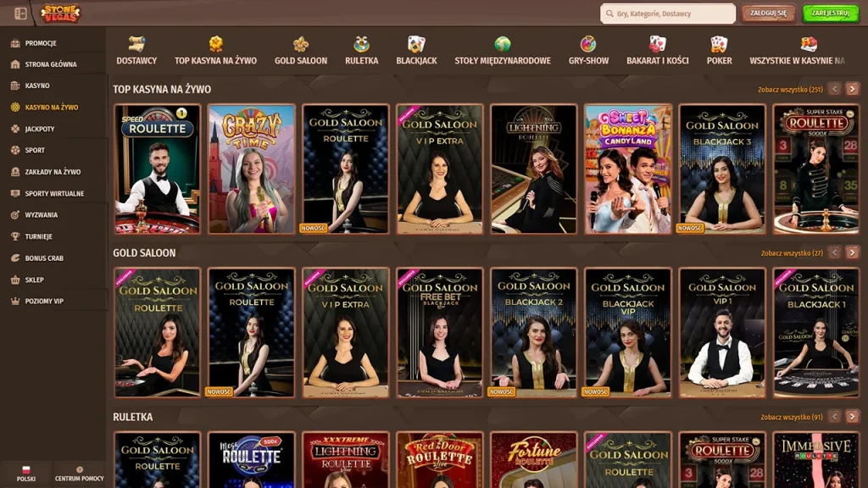The image size is (868, 488).
Task: Open Immersive Roulette game thumbnail
Action: (816, 460)
